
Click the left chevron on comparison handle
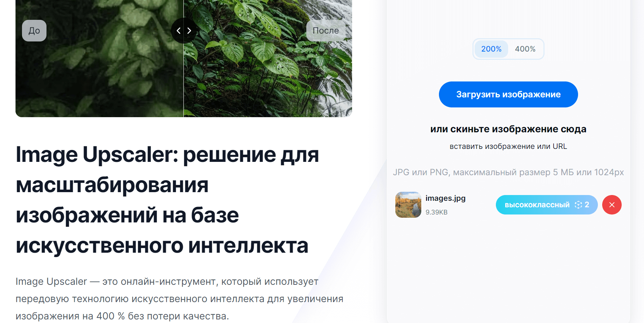pos(178,31)
